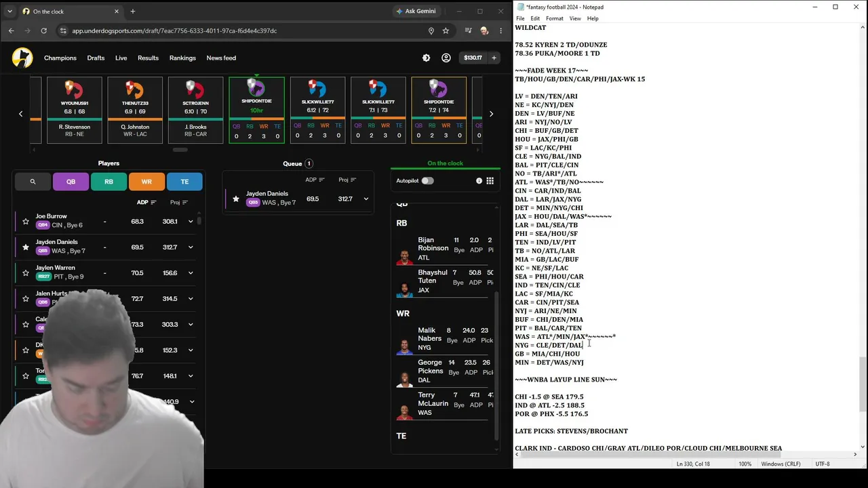Viewport: 868px width, 488px height.
Task: Click Notepad zoom level 100%
Action: (x=745, y=464)
